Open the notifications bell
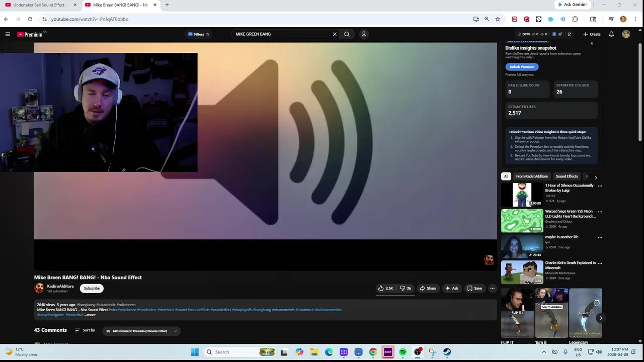This screenshot has width=644, height=362. click(x=611, y=34)
